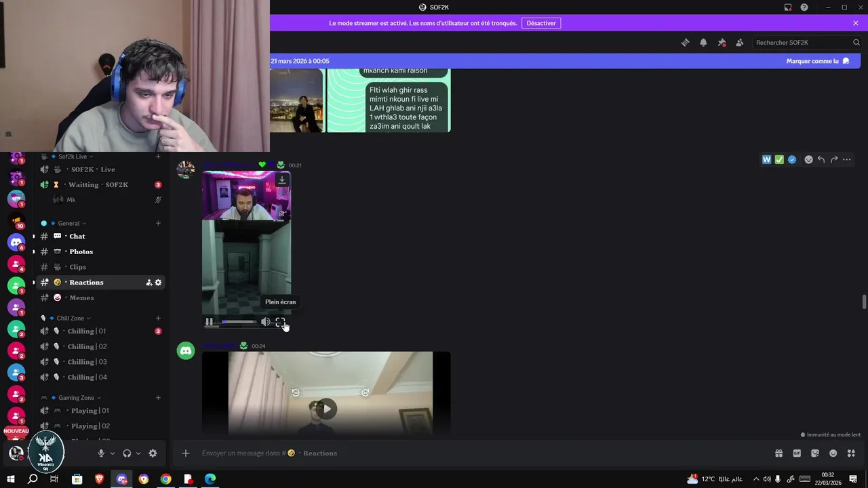Screen dimensions: 868x488
Task: Open the Threads icon in channel header
Action: coord(686,42)
